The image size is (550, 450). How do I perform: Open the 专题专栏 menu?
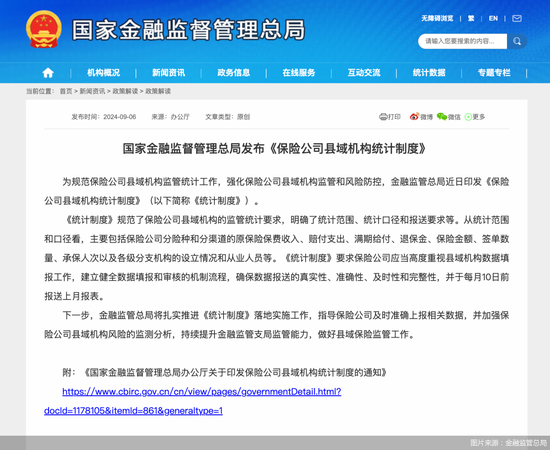tap(494, 73)
